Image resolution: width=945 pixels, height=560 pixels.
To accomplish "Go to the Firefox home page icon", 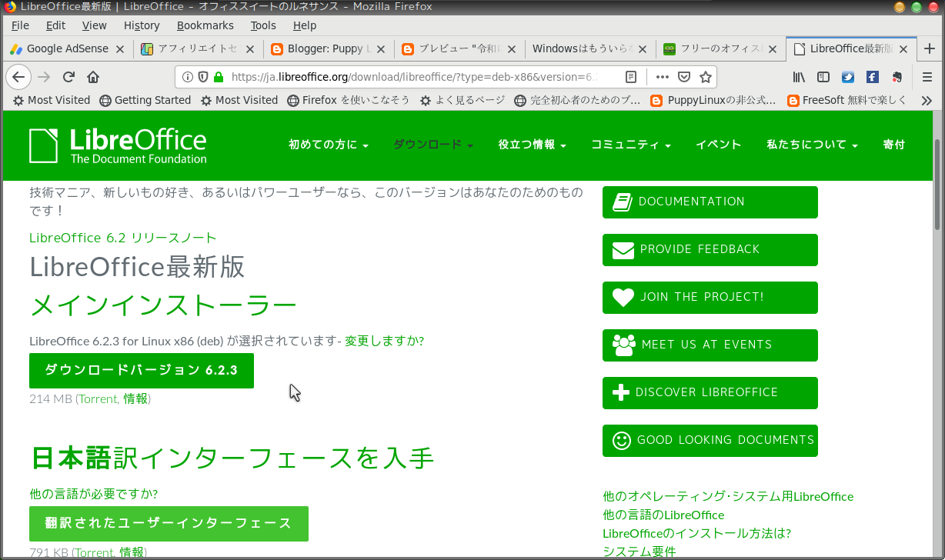I will [x=93, y=77].
